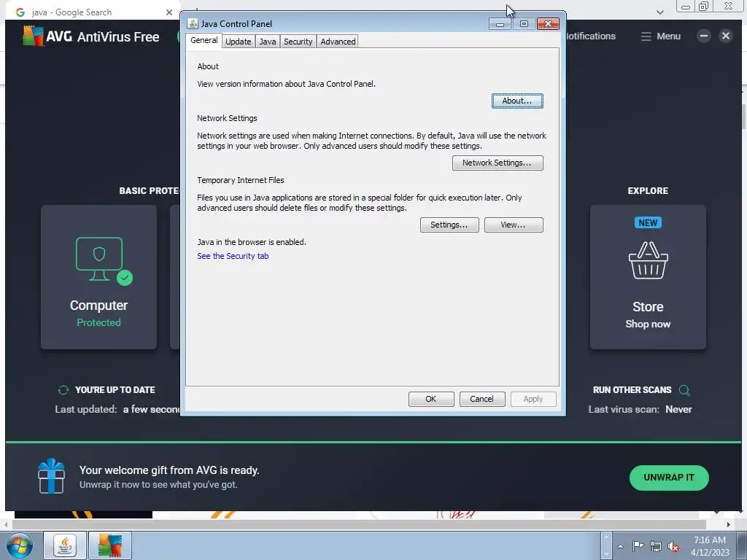The width and height of the screenshot is (747, 560).
Task: Select the General tab
Action: 204,41
